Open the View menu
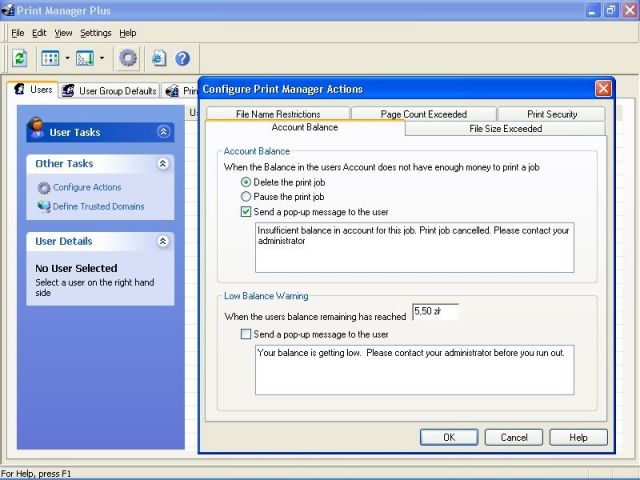The height and width of the screenshot is (480, 640). 63,33
